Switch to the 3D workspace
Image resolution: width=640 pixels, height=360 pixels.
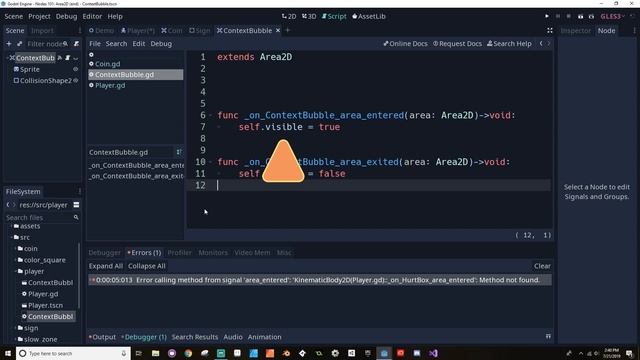(x=309, y=16)
